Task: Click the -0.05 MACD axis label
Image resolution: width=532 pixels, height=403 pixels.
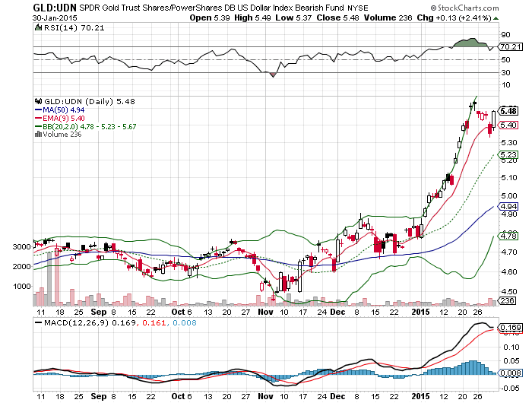Action: click(510, 388)
